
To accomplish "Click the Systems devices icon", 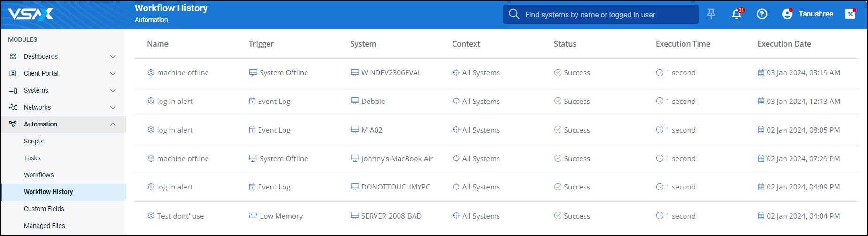I will [13, 90].
